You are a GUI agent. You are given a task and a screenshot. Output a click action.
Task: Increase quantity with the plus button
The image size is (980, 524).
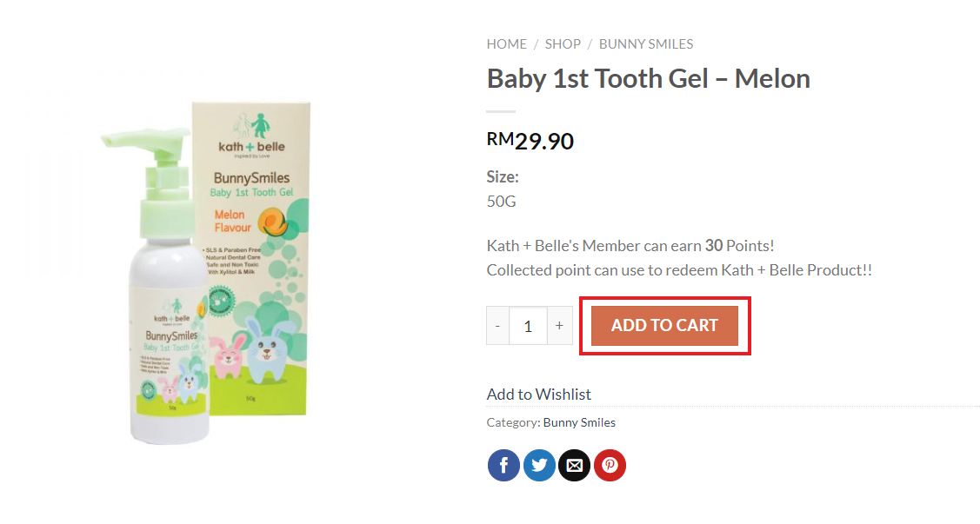click(559, 326)
